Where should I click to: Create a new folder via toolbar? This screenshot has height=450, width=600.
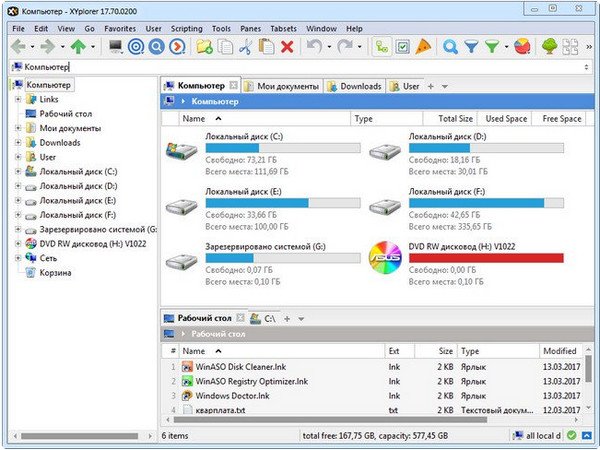point(204,47)
